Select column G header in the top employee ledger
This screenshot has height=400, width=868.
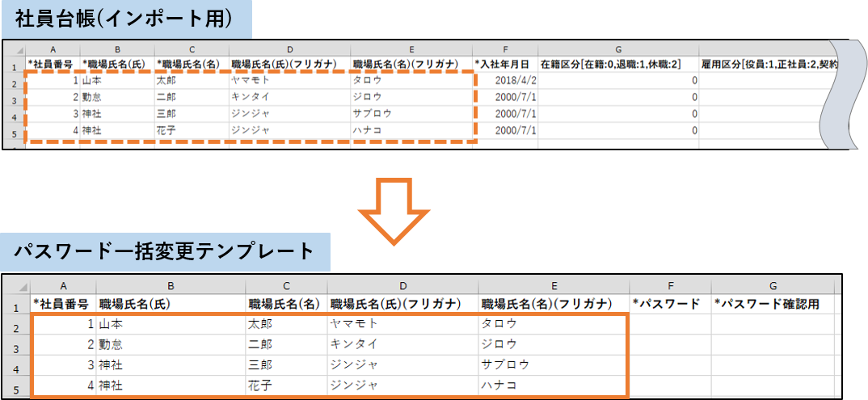pyautogui.click(x=618, y=48)
